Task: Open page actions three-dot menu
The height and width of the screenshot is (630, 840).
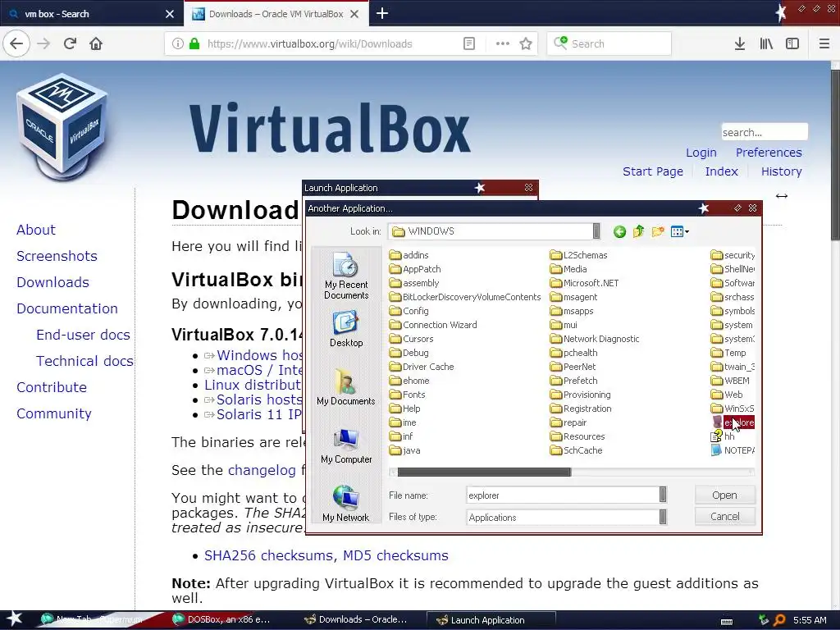Action: [502, 43]
